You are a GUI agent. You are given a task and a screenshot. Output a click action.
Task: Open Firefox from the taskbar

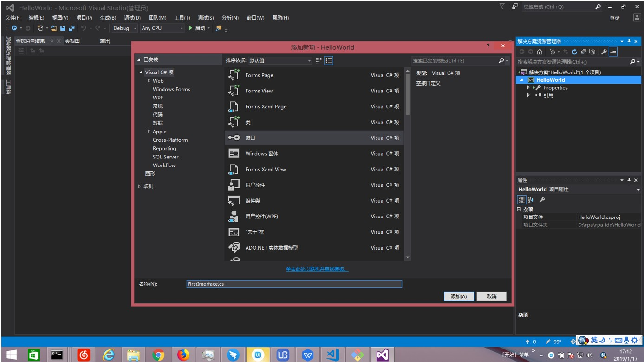[x=183, y=355]
